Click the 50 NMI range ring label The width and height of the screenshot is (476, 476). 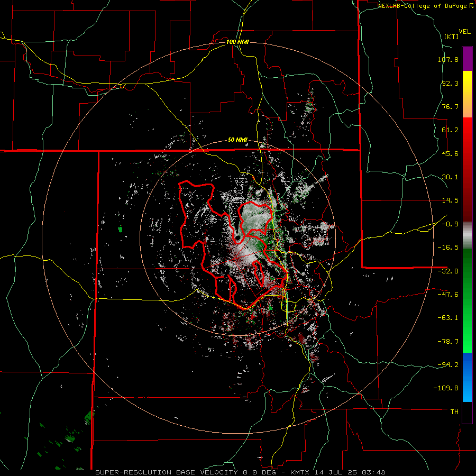pyautogui.click(x=237, y=140)
